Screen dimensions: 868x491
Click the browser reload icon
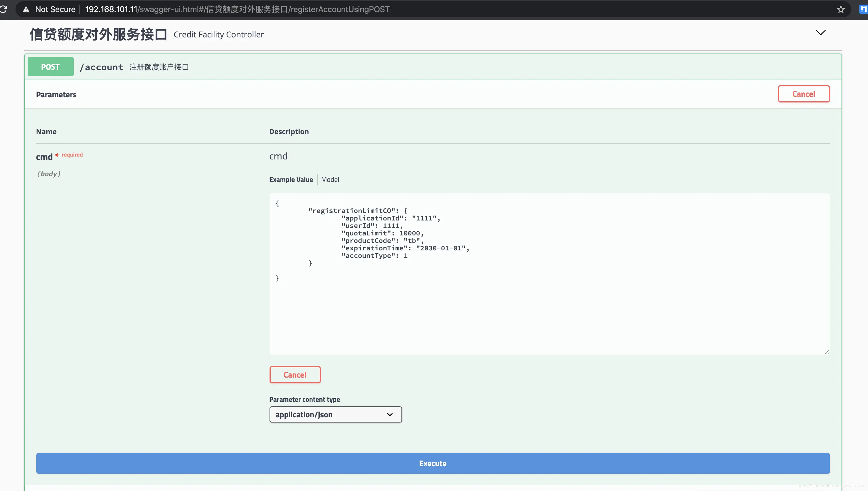(3, 9)
